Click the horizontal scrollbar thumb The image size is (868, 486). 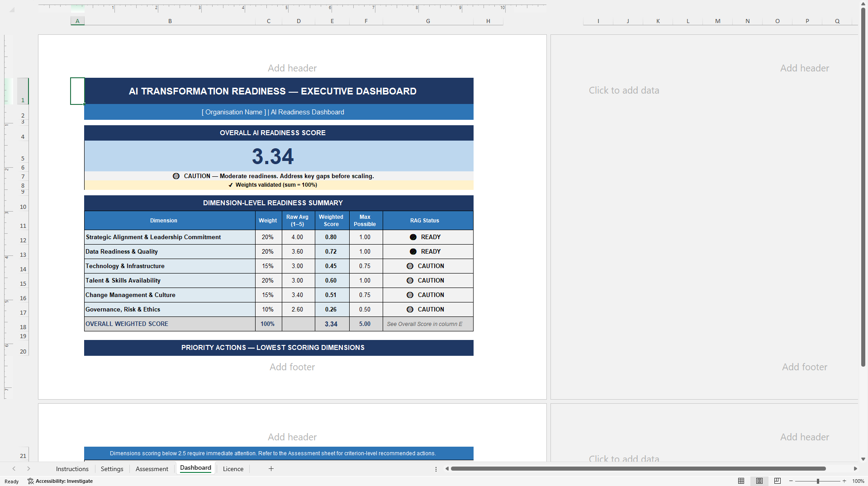638,469
